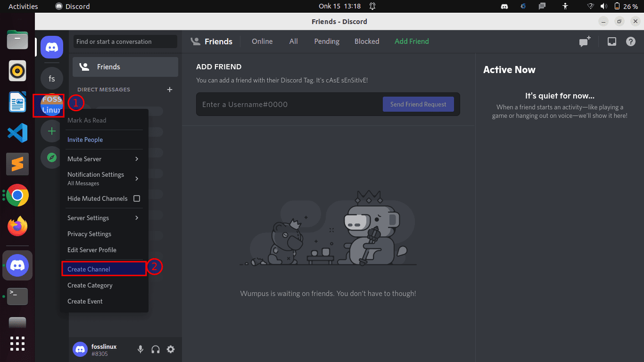Image resolution: width=644 pixels, height=362 pixels.
Task: Open Sublime Text from the dock
Action: pos(17,164)
